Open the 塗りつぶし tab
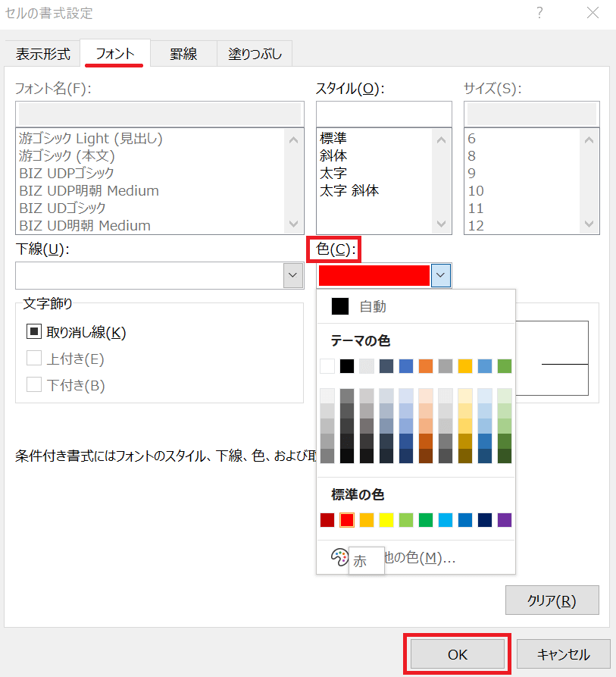616x677 pixels. 255,54
